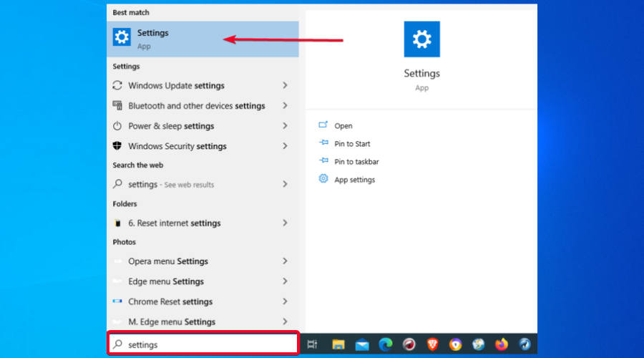Select the Opera menu Settings photo result
644x358 pixels.
coord(168,261)
